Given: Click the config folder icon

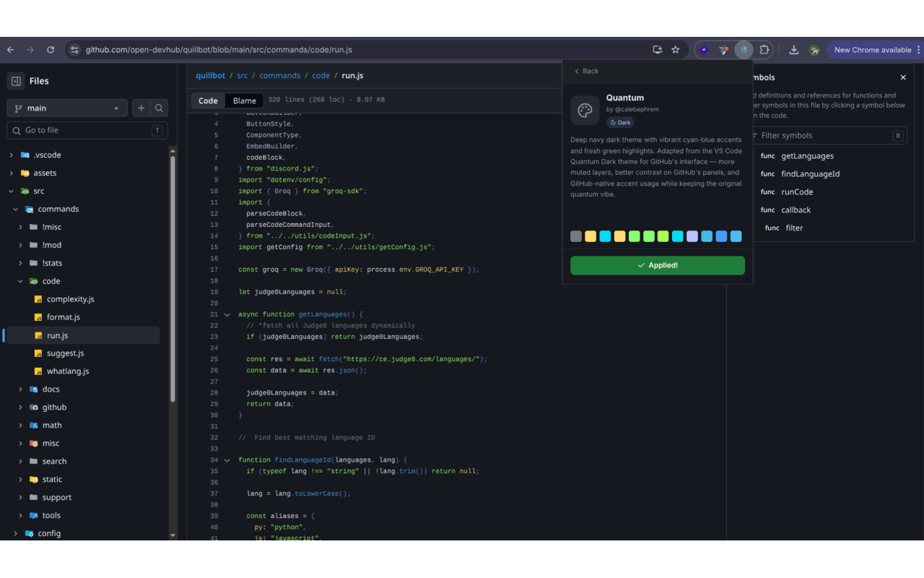Looking at the screenshot, I should coord(30,534).
